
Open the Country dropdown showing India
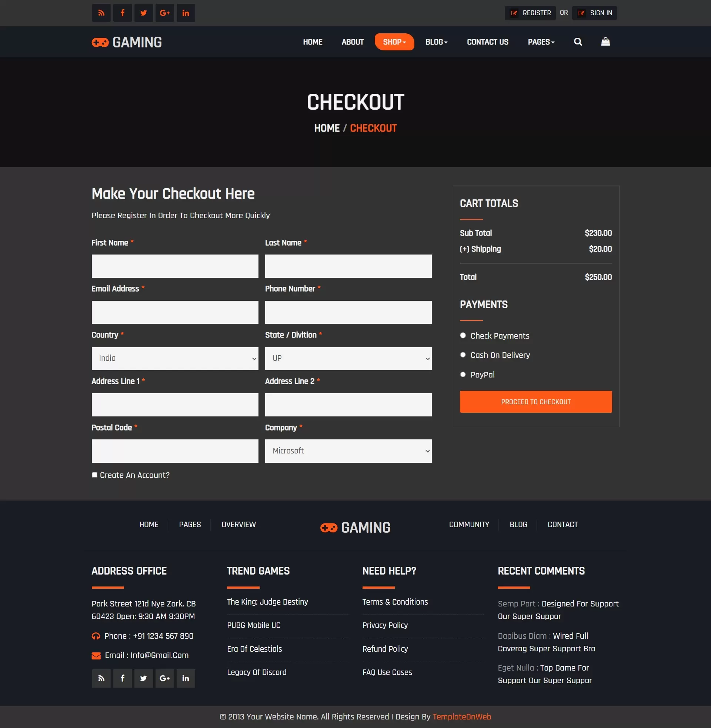(x=175, y=359)
